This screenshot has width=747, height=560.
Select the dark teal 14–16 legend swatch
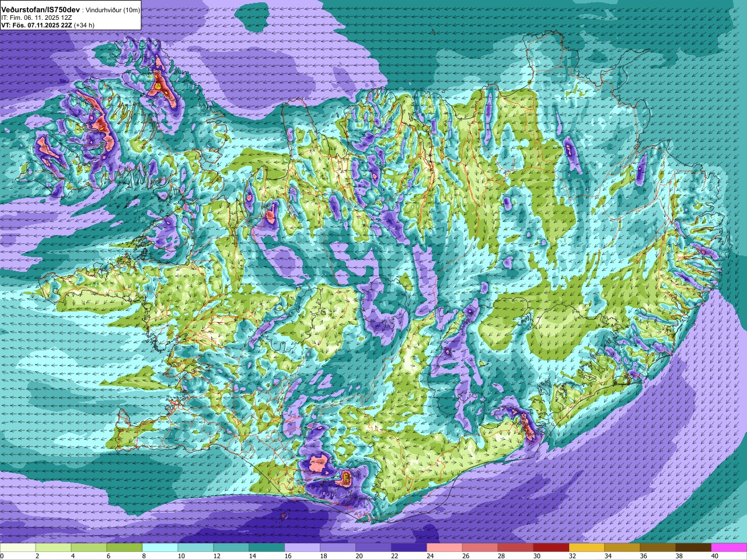tap(267, 548)
